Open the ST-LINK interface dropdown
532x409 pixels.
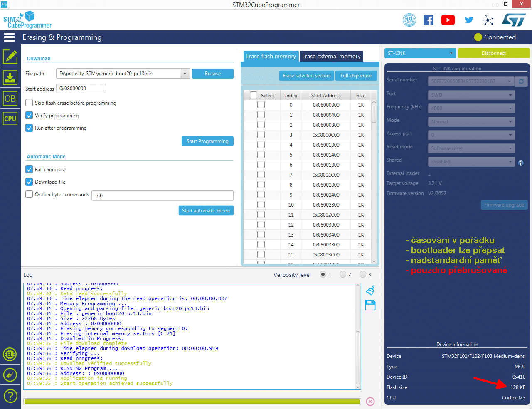click(420, 53)
